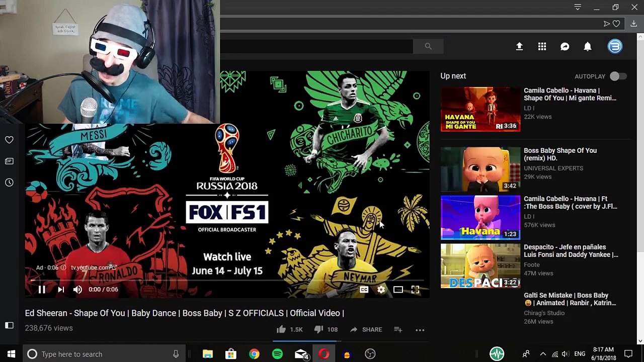Open bookmarks heart in Opera sidebar
Viewport: 644px width, 362px height.
pyautogui.click(x=9, y=140)
